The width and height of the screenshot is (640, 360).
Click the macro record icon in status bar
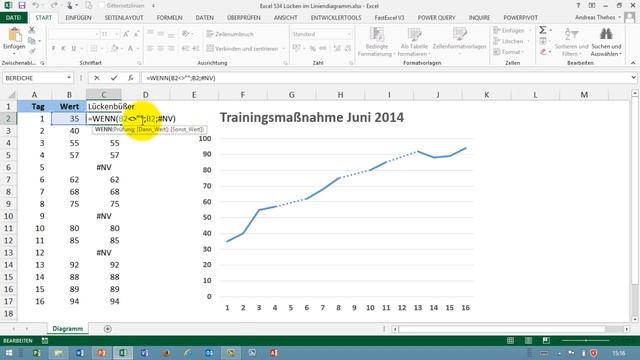coord(45,340)
